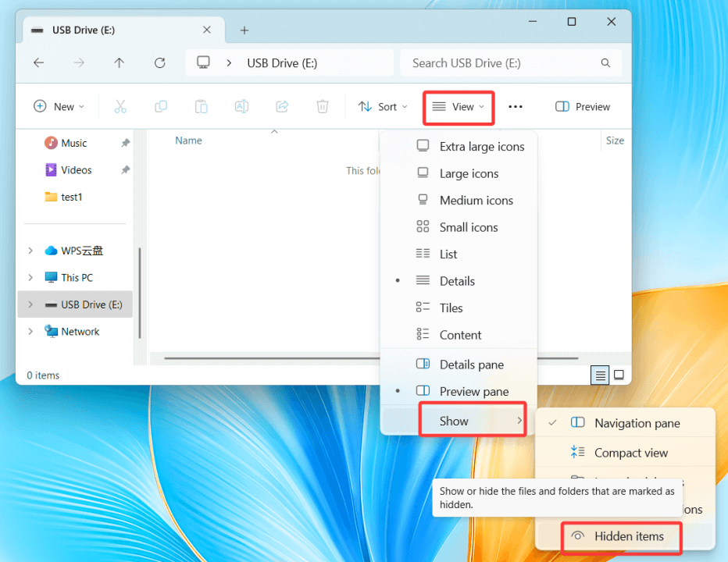Expand the This PC tree item
The height and width of the screenshot is (562, 728).
(30, 277)
